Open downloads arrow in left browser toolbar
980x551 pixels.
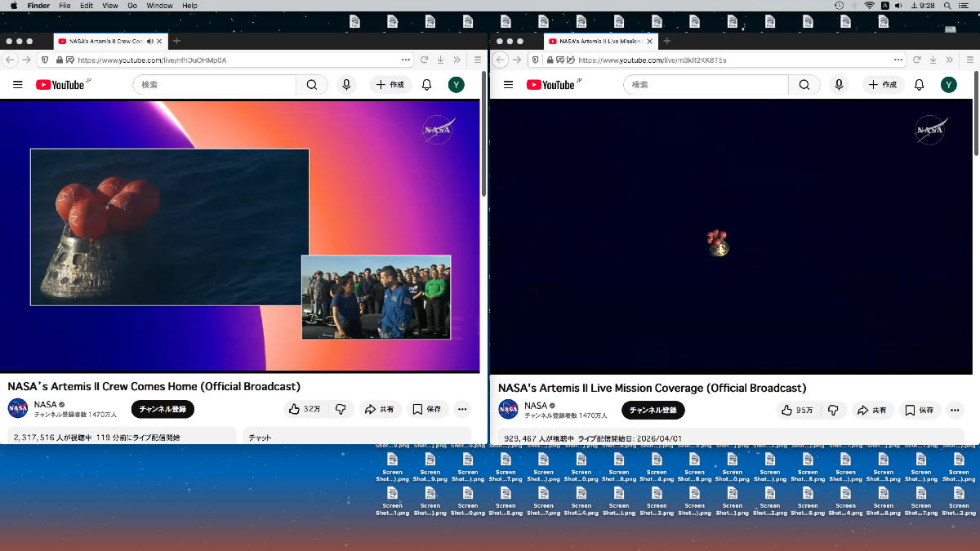(x=441, y=60)
